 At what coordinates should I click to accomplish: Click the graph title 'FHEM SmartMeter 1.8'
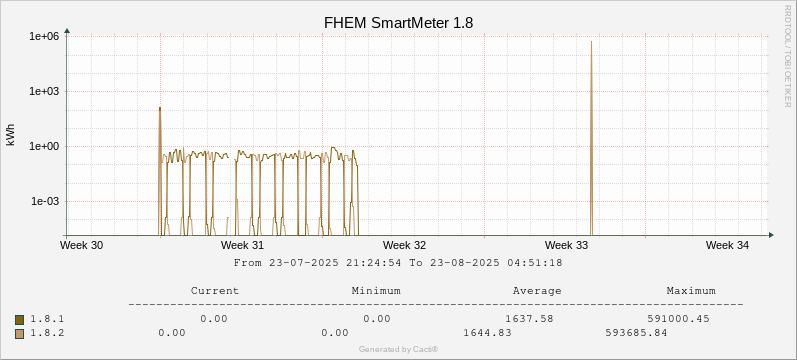pos(398,23)
